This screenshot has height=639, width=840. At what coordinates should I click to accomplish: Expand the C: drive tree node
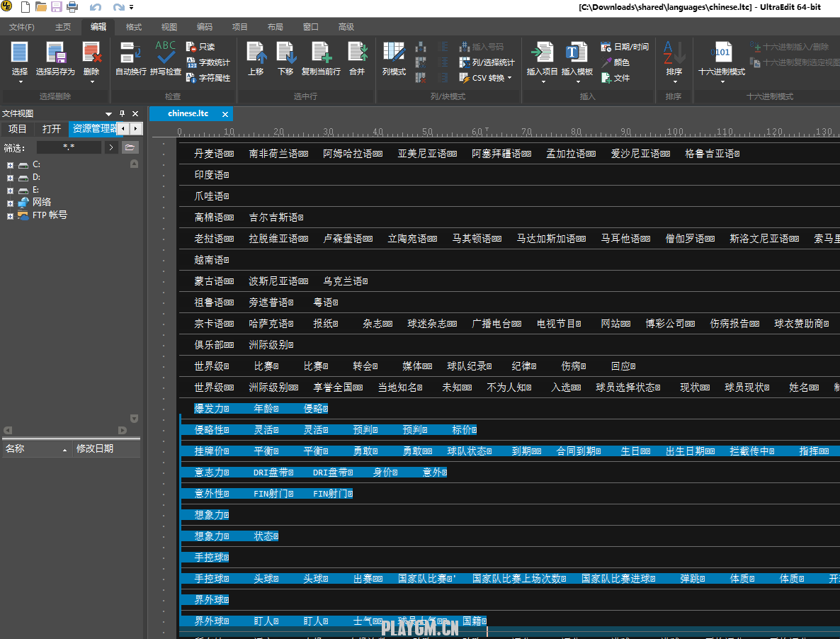pos(10,165)
